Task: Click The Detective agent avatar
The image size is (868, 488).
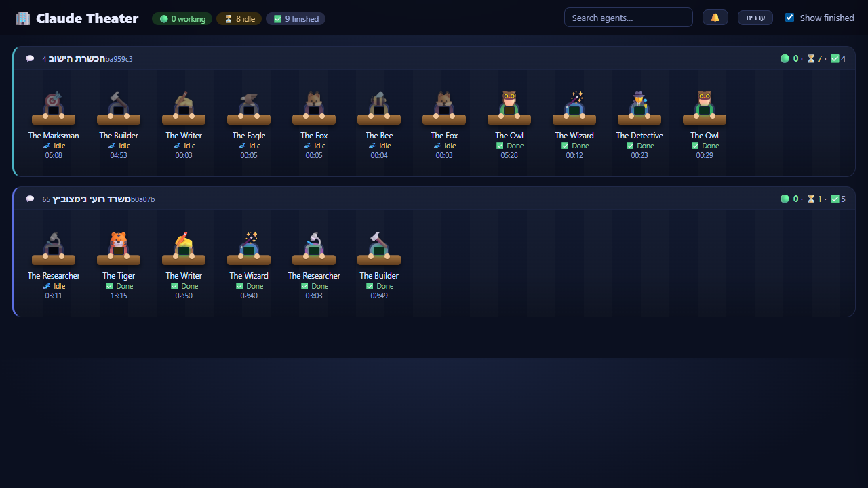Action: pos(639,108)
